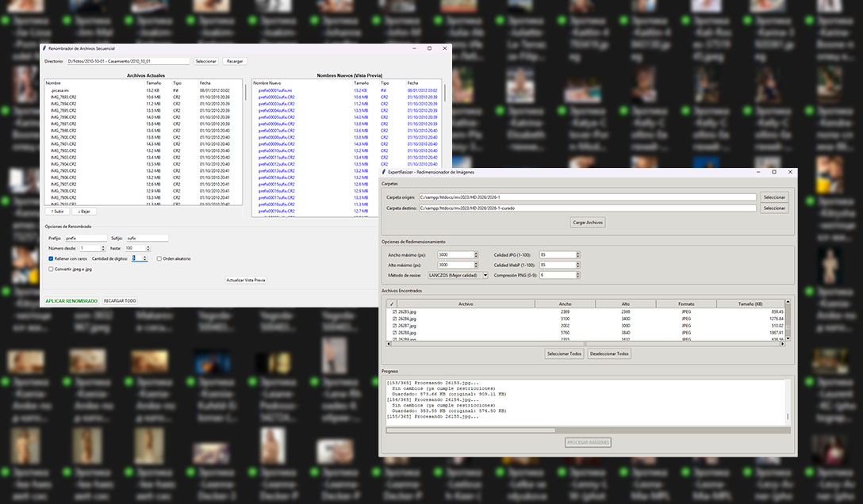Click the Subir up-arrow button
This screenshot has height=504, width=863.
(57, 212)
